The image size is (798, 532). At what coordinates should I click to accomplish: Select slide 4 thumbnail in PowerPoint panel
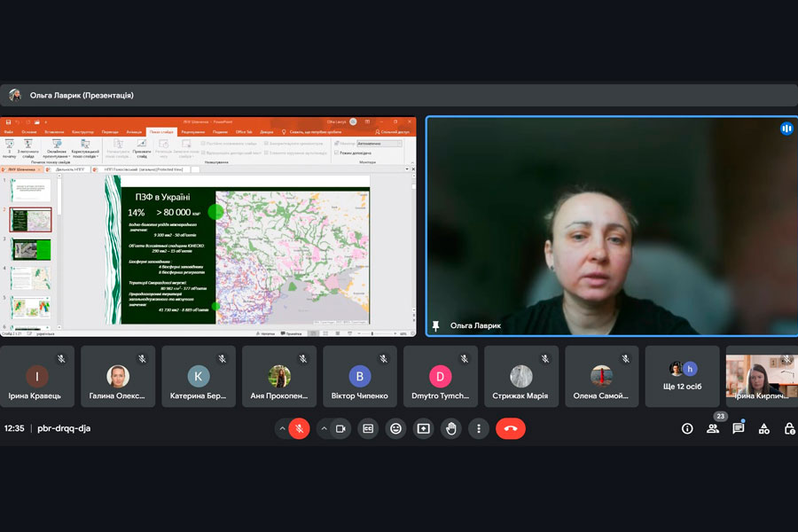[x=30, y=278]
